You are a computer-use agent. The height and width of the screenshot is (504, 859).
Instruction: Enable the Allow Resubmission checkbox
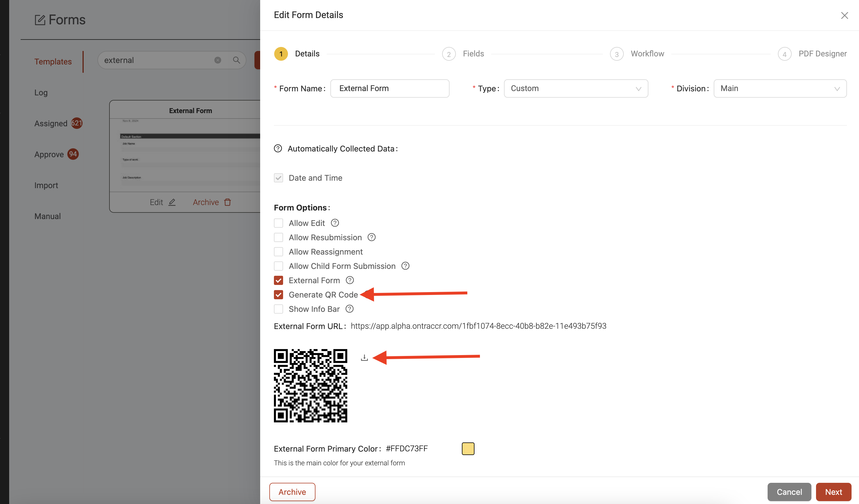pos(279,237)
